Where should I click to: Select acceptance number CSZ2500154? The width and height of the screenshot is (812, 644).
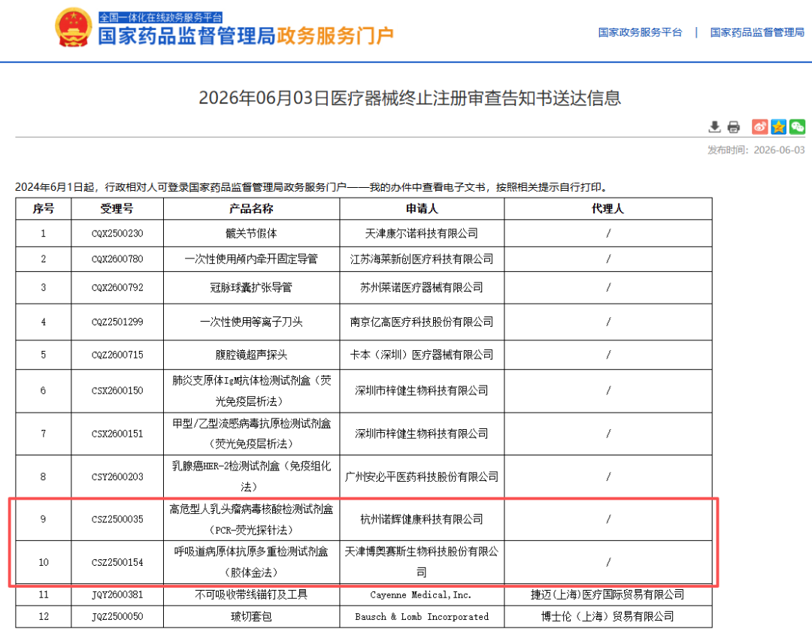coord(117,562)
